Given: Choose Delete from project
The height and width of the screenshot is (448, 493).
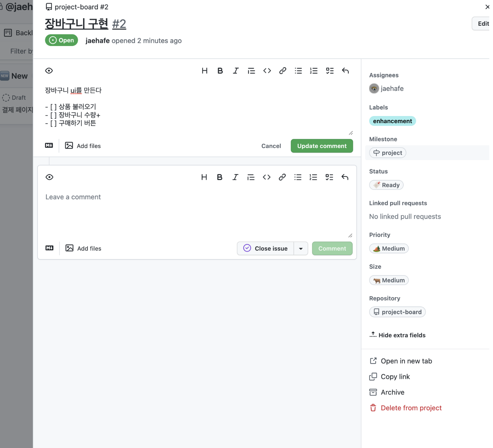Looking at the screenshot, I should [411, 408].
